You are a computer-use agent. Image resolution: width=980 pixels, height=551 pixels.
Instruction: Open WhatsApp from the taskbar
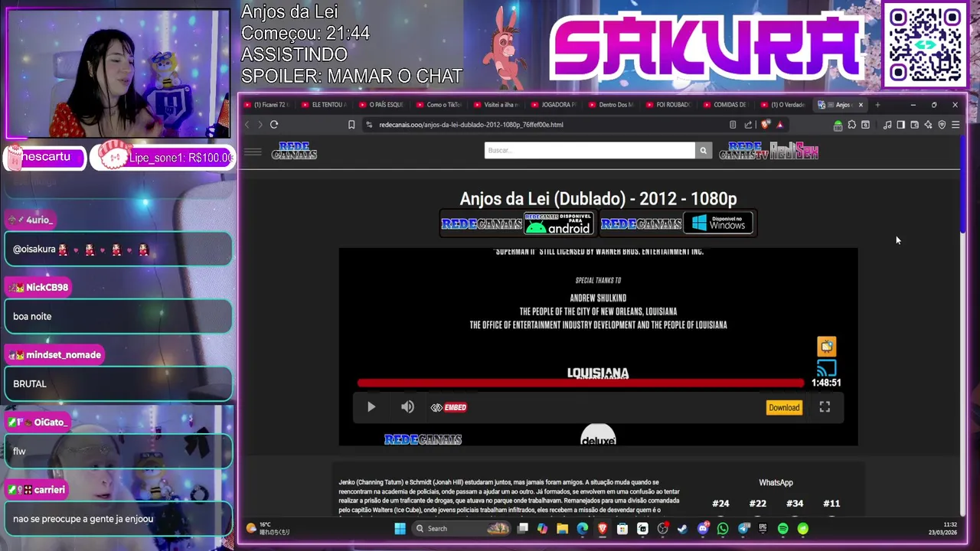click(x=723, y=528)
